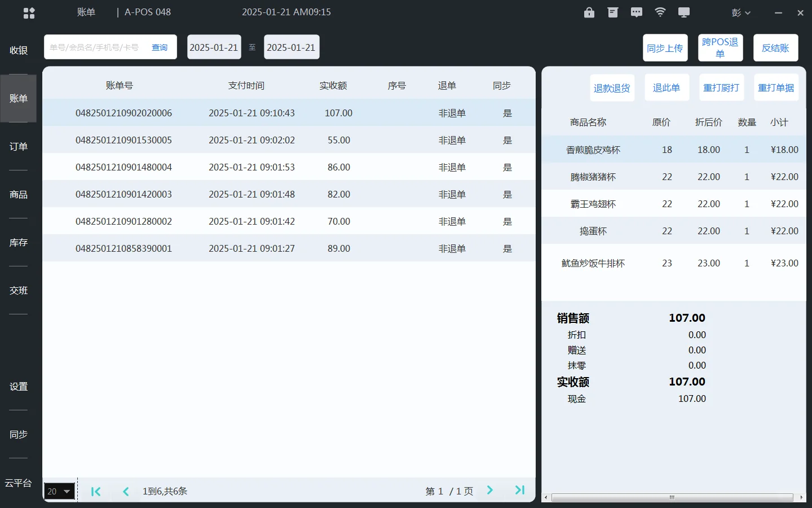Open the end date picker 2025-01-21
The width and height of the screenshot is (812, 508).
(292, 47)
